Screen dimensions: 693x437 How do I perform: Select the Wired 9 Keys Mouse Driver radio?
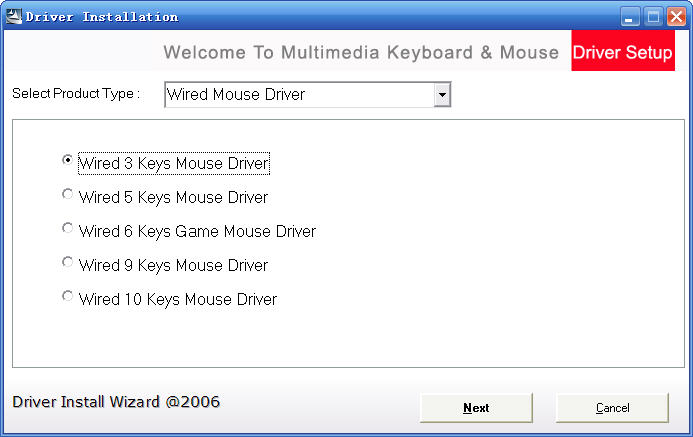pyautogui.click(x=68, y=263)
